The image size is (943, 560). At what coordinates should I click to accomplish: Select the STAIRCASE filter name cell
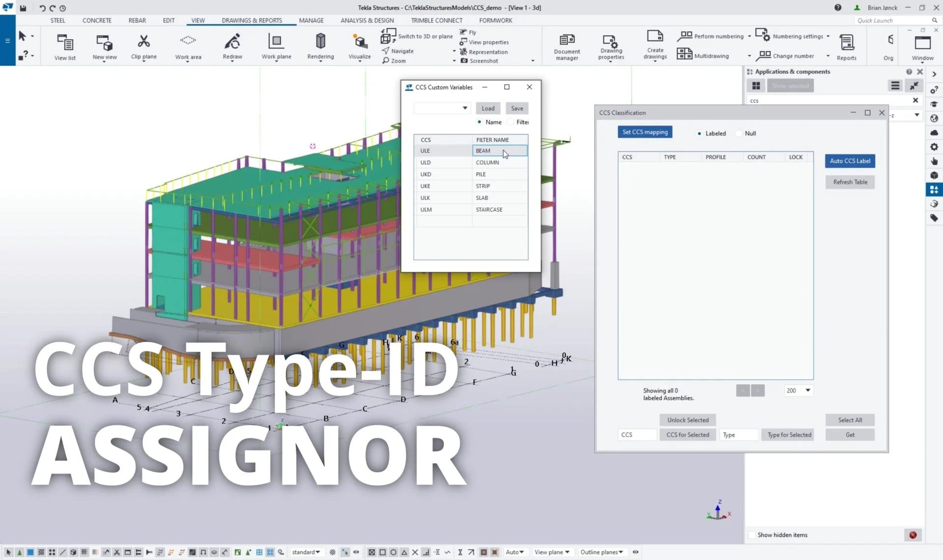500,210
